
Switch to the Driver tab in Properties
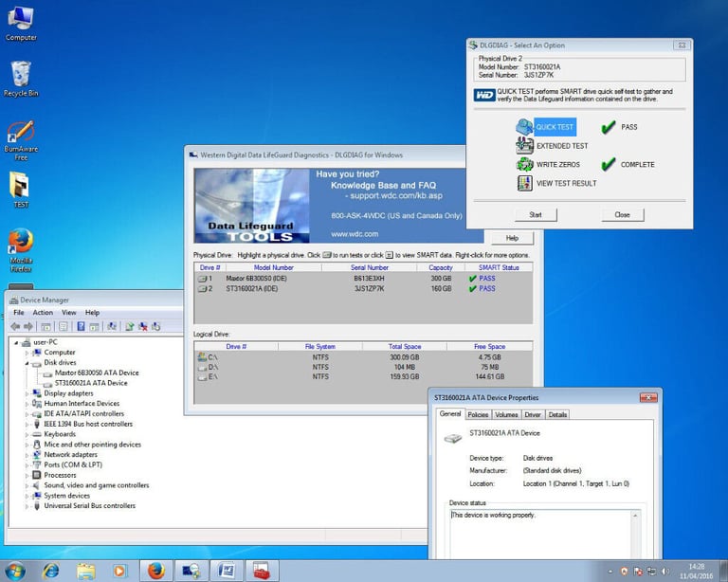[533, 414]
